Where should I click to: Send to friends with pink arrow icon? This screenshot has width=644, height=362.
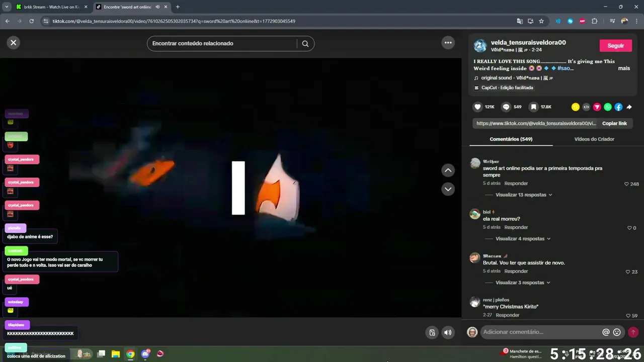(x=597, y=107)
